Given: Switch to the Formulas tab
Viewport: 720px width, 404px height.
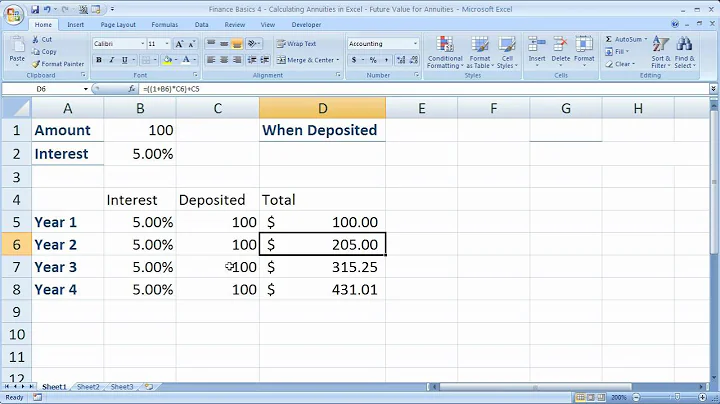Looking at the screenshot, I should point(164,25).
